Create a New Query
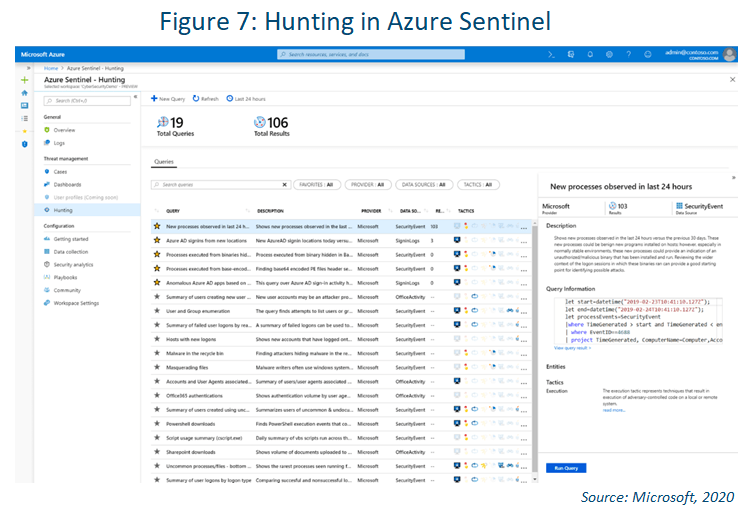 168,99
